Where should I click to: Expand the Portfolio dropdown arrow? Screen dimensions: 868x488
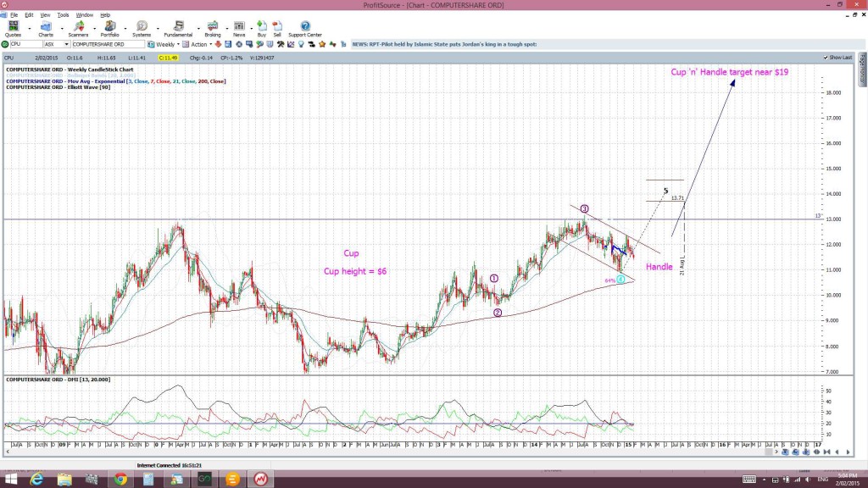(125, 29)
